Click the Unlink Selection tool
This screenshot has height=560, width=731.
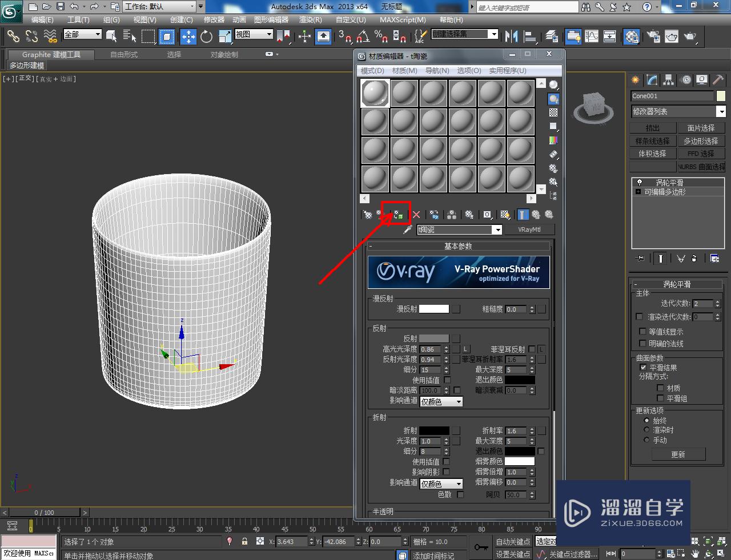[31, 37]
